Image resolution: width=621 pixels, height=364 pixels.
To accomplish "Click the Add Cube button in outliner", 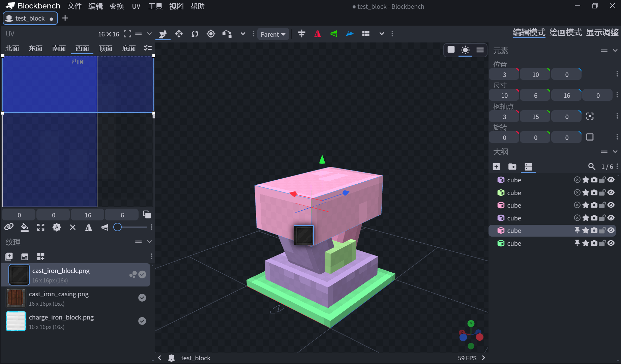I will pos(496,166).
